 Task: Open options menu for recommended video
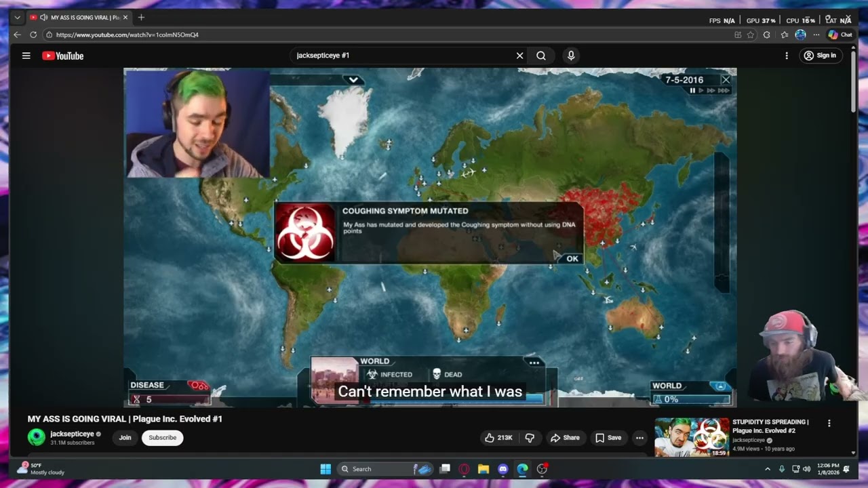[829, 423]
